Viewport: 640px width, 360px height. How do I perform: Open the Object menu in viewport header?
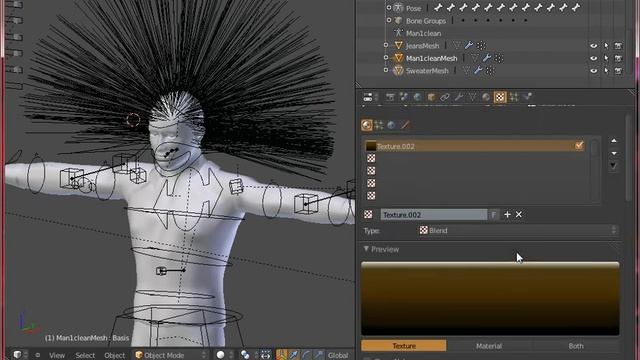point(115,356)
